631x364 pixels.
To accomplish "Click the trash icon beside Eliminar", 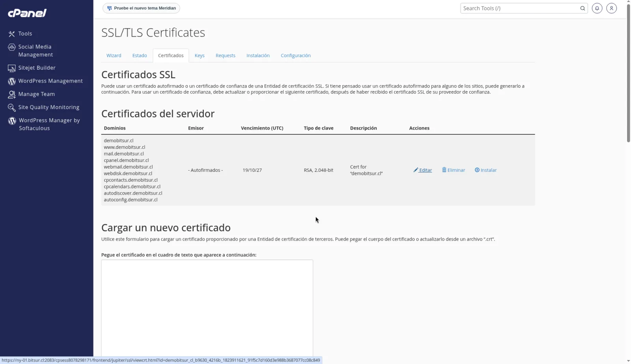I will (x=444, y=170).
